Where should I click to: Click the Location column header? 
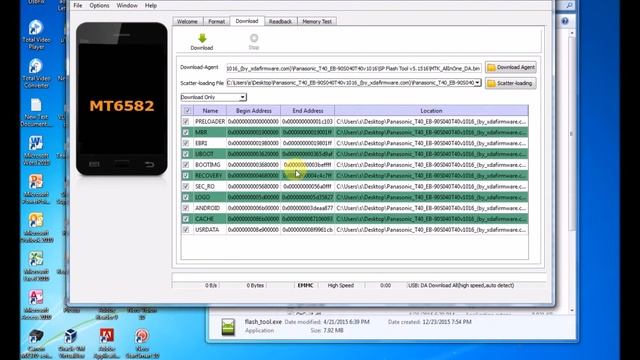[431, 111]
